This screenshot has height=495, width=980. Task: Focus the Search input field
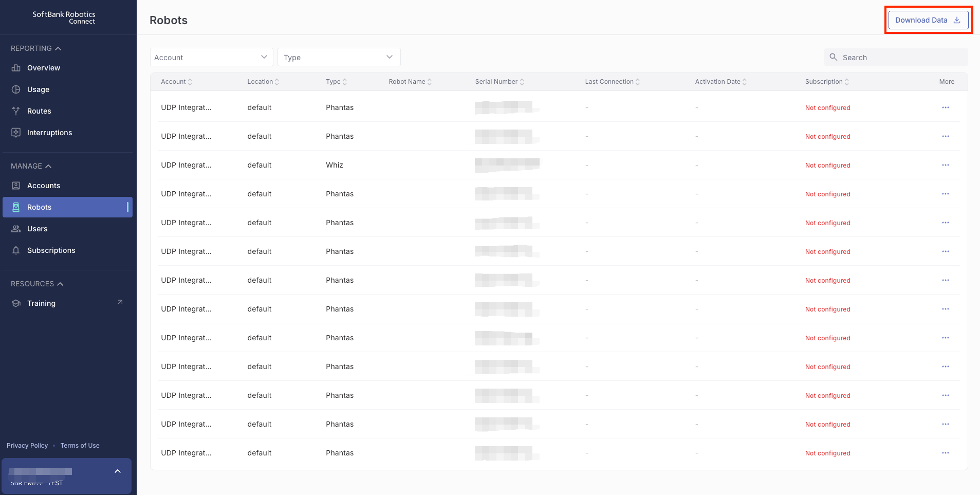(896, 57)
